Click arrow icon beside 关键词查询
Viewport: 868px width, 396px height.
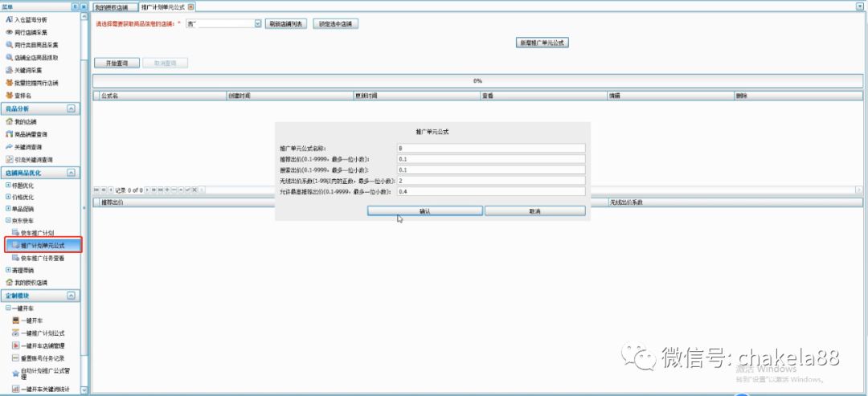coord(9,147)
